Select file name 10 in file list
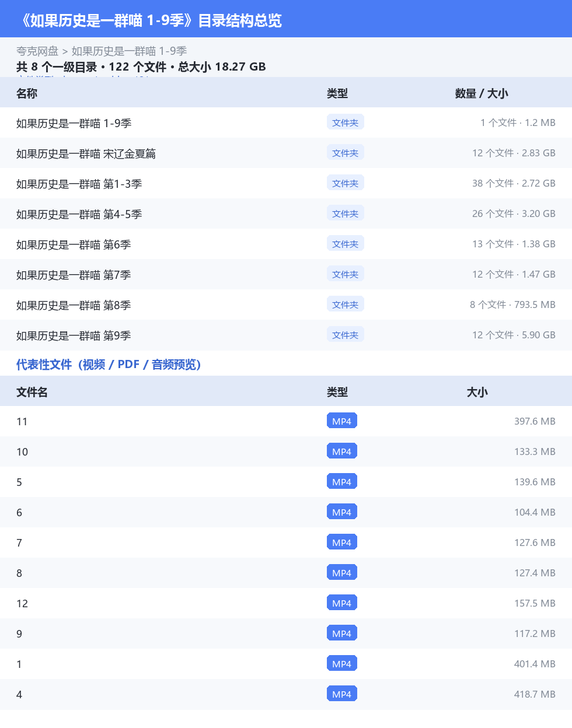This screenshot has width=572, height=728. pyautogui.click(x=22, y=452)
